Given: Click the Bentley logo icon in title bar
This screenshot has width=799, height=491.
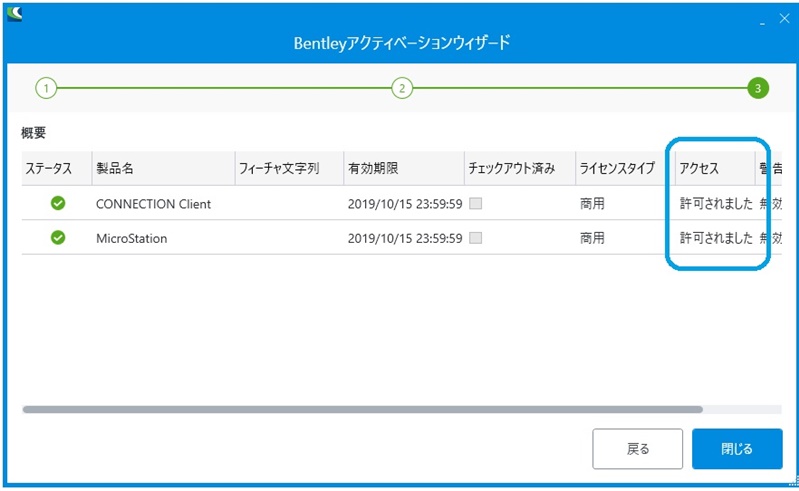Looking at the screenshot, I should [14, 14].
